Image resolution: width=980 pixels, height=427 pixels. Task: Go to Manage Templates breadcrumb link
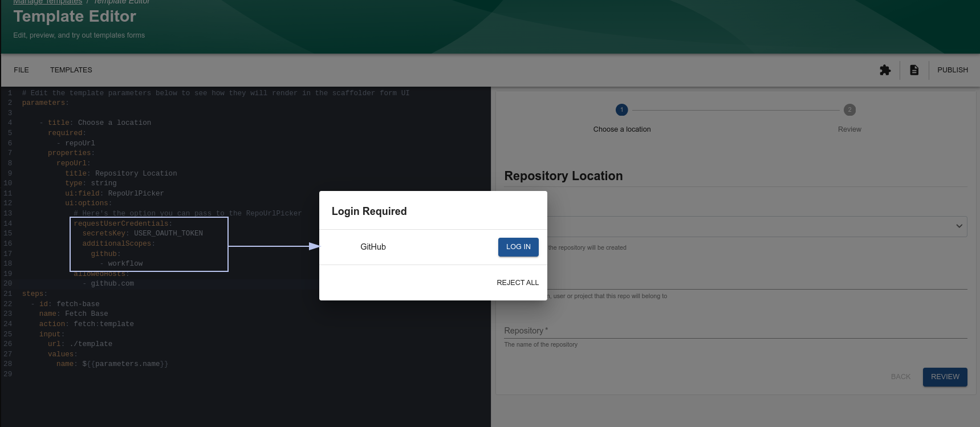coord(47,2)
